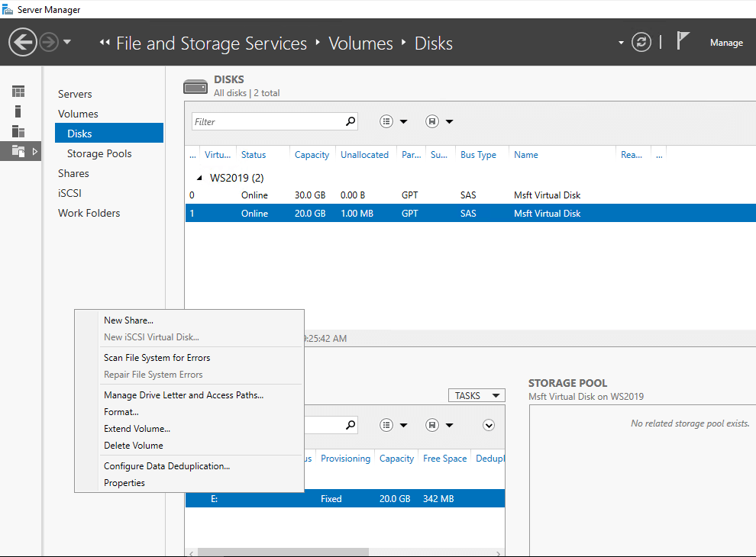Click File and Storage Services breadcrumb
Viewport: 756px width, 557px height.
click(x=212, y=43)
